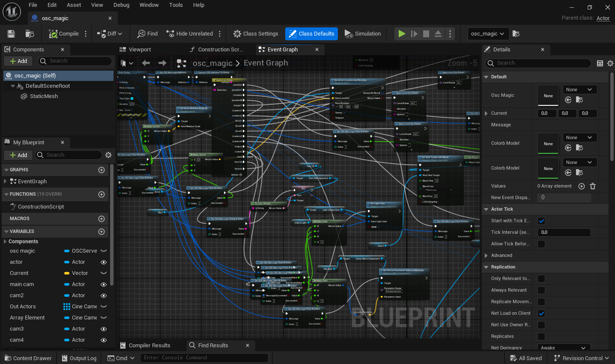Viewport: 615px width, 364px height.
Task: Open the Compile options three-dot menu
Action: click(x=86, y=34)
